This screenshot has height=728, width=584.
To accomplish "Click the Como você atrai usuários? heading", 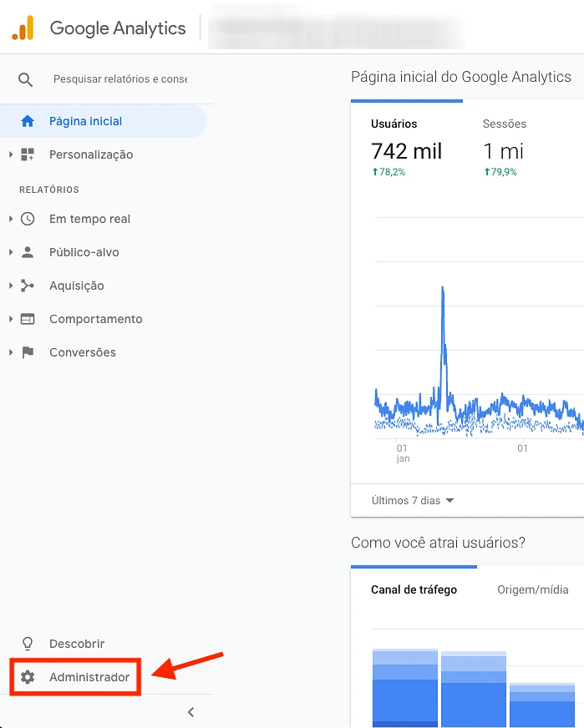I will coord(438,543).
